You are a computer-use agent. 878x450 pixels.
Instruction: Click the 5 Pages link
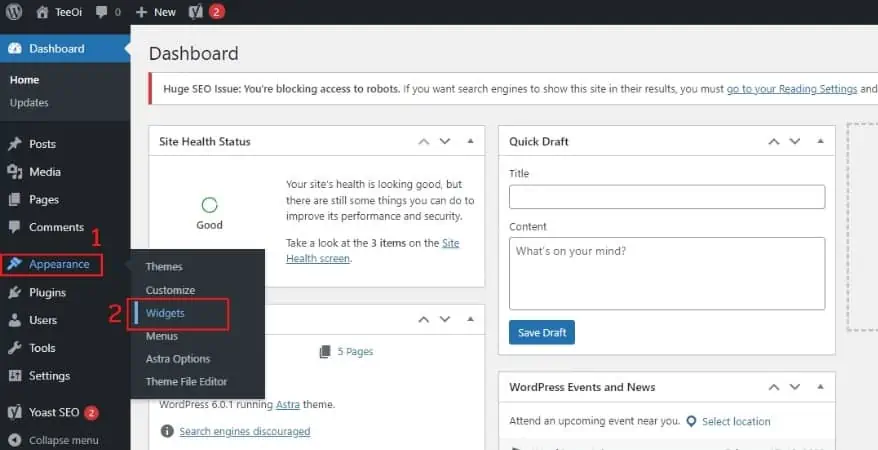click(355, 351)
